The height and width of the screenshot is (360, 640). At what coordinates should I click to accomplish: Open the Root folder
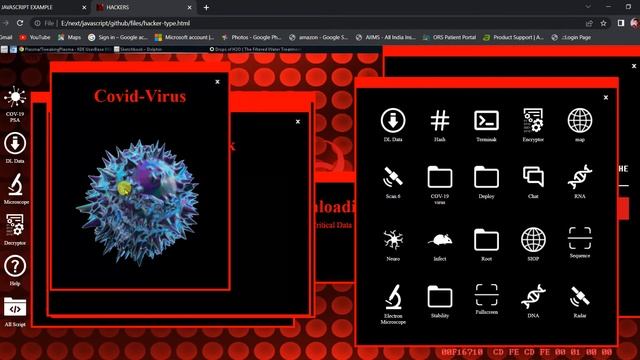point(486,244)
